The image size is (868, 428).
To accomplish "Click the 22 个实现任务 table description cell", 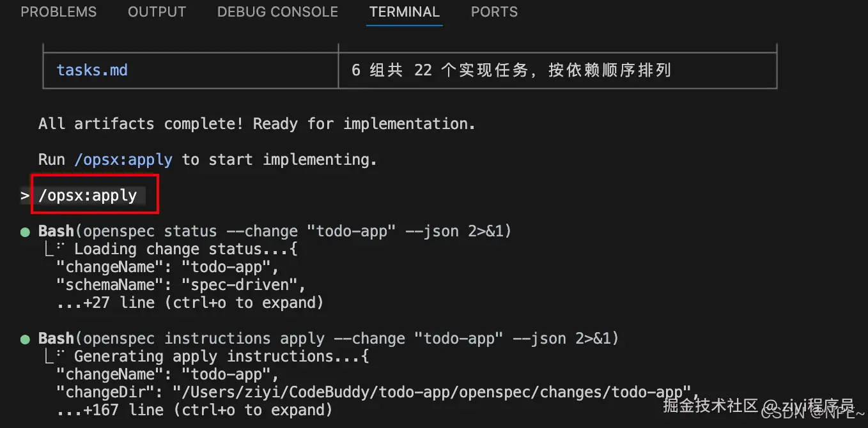I will pyautogui.click(x=557, y=70).
